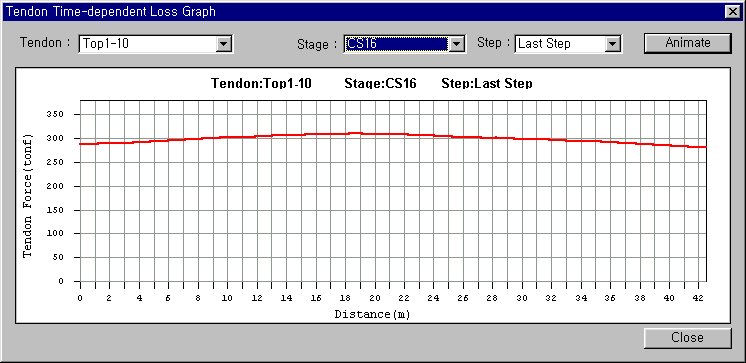Click the Close button at bottom
Image resolution: width=746 pixels, height=363 pixels.
[687, 338]
